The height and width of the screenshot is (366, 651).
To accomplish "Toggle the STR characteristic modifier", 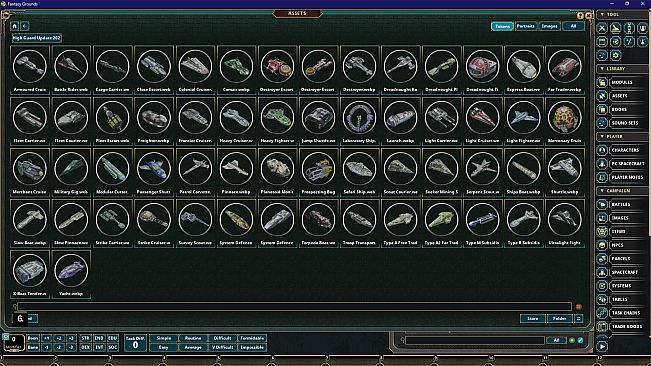I will (85, 338).
